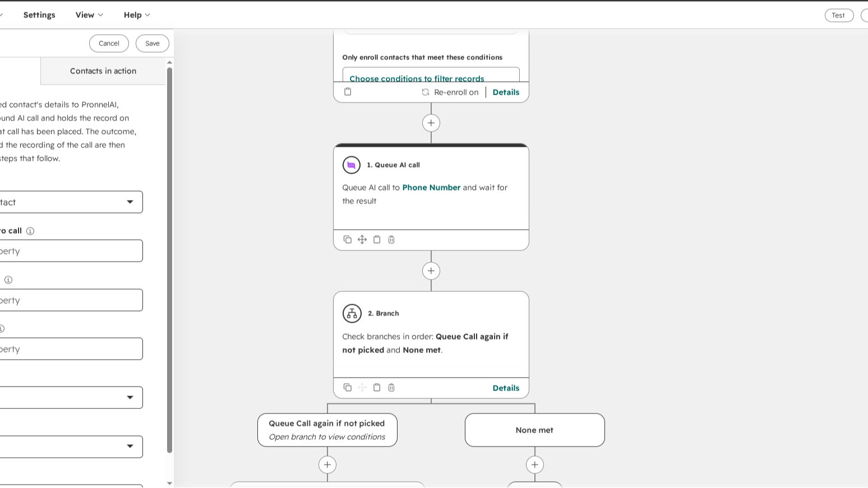Open Details on the Branch card

(506, 388)
